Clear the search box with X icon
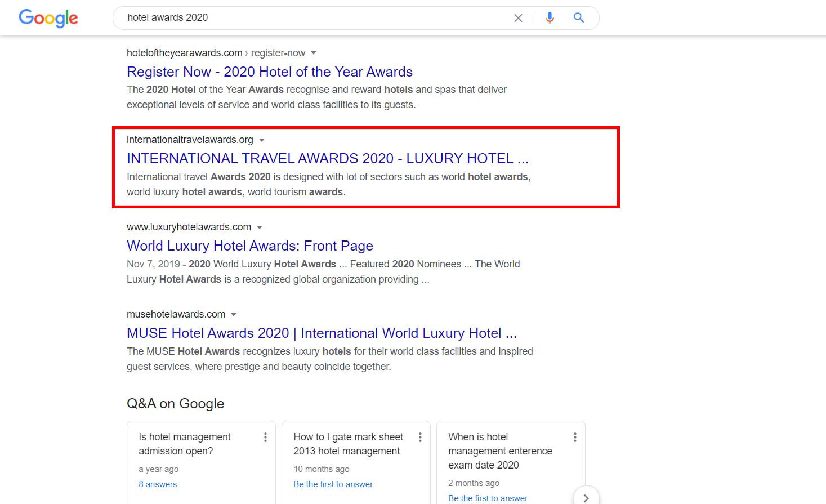The width and height of the screenshot is (826, 504). [x=518, y=18]
